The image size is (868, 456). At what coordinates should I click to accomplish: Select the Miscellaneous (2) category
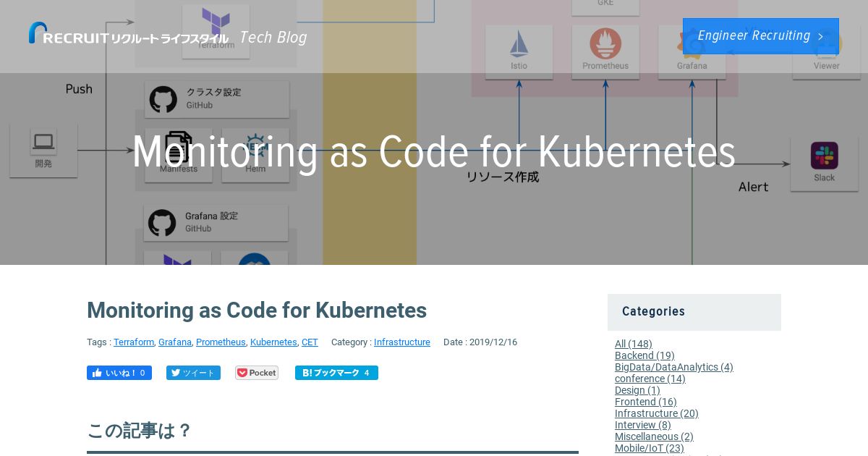654,436
